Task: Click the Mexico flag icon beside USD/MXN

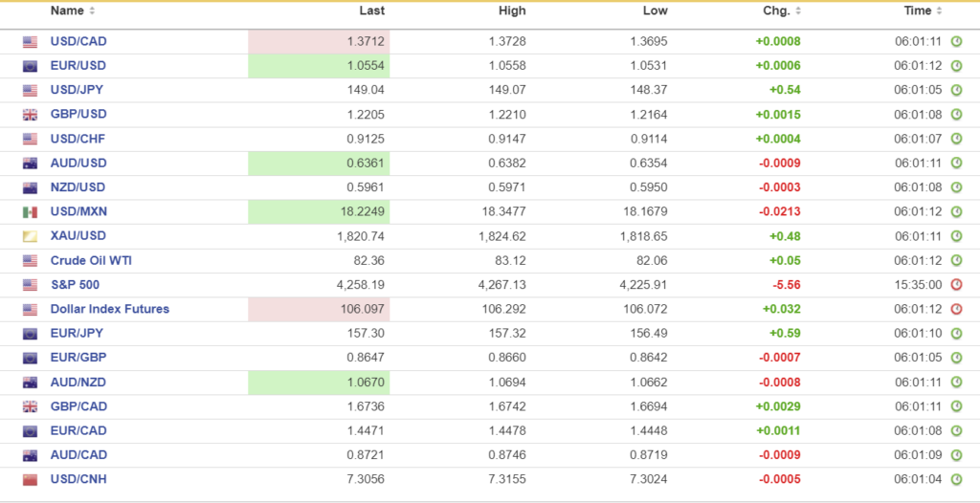Action: [30, 212]
